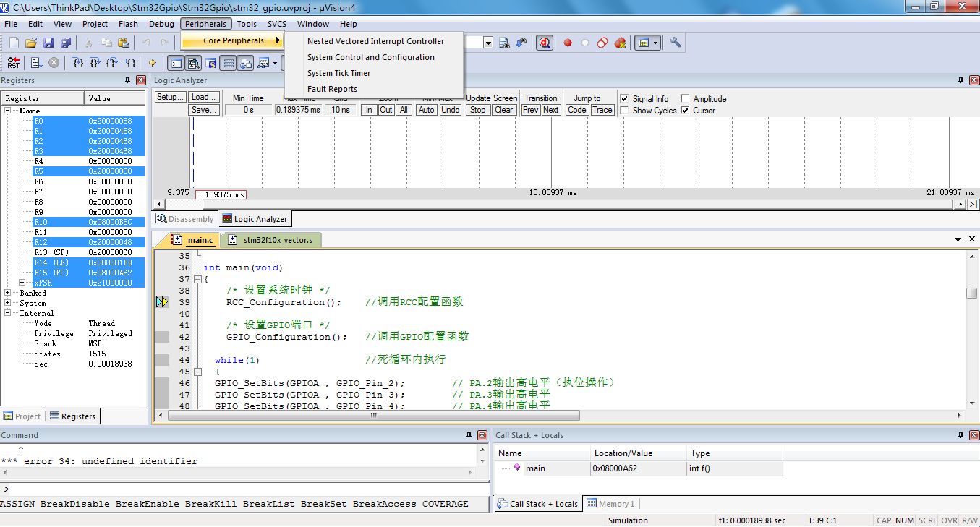Toggle the Start/Stop Debug Session icon

[545, 43]
